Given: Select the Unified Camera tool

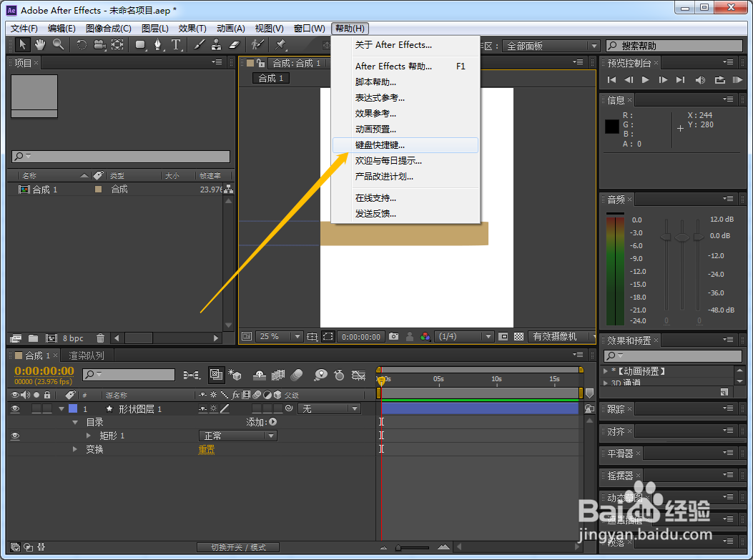Looking at the screenshot, I should point(99,45).
